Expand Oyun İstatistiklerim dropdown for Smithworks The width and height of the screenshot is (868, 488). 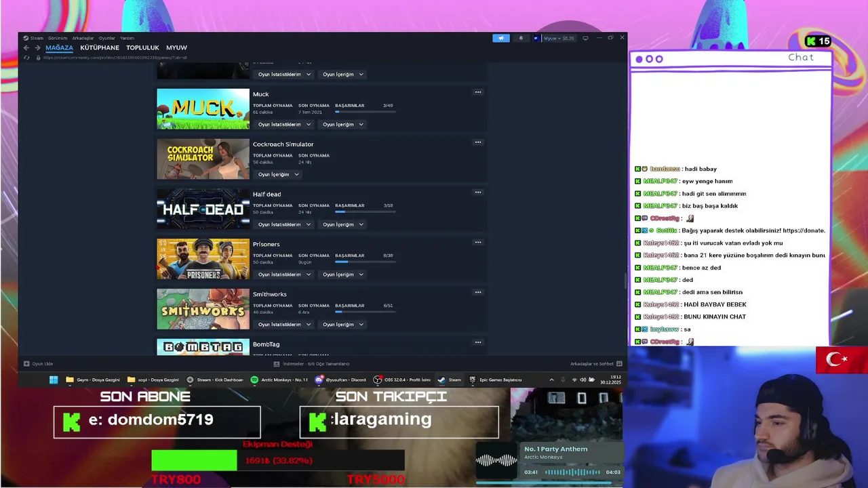click(283, 325)
